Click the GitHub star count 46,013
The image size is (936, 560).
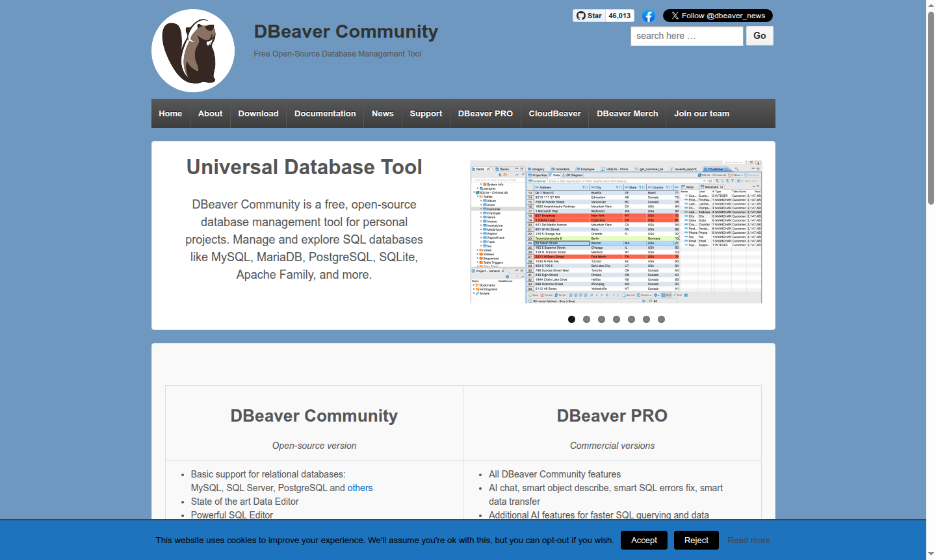(618, 15)
